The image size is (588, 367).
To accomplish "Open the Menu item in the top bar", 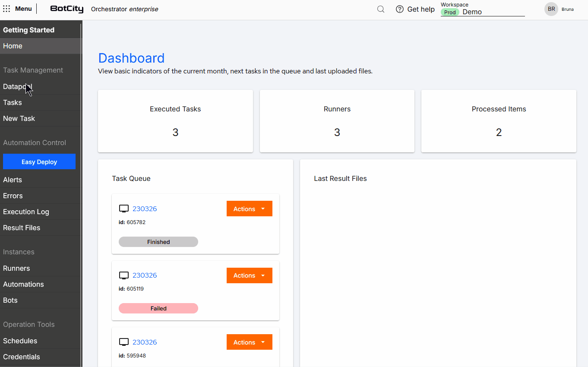I will pyautogui.click(x=23, y=9).
